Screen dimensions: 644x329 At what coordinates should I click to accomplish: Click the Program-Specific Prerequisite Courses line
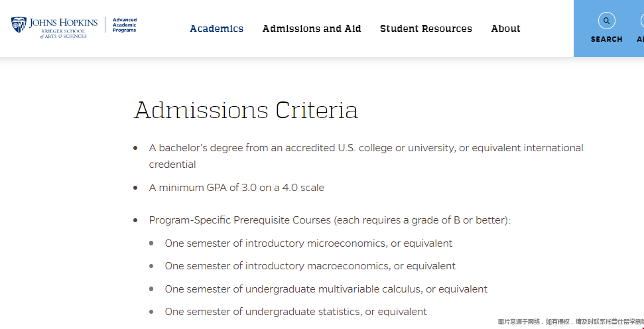tap(330, 220)
